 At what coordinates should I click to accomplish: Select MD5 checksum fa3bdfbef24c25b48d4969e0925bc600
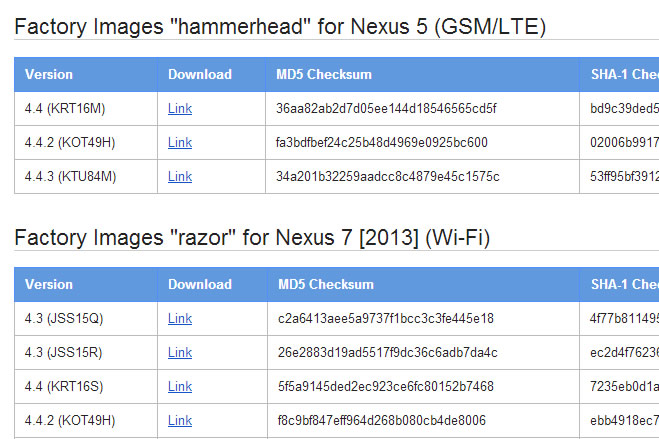click(x=382, y=142)
